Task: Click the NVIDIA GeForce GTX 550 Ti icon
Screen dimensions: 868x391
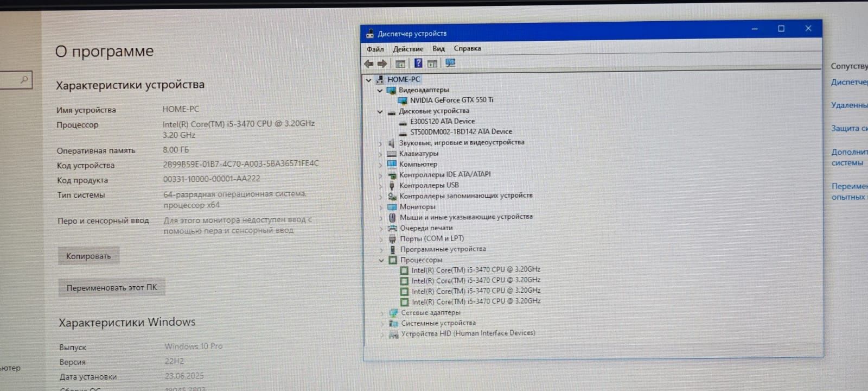Action: [x=403, y=100]
